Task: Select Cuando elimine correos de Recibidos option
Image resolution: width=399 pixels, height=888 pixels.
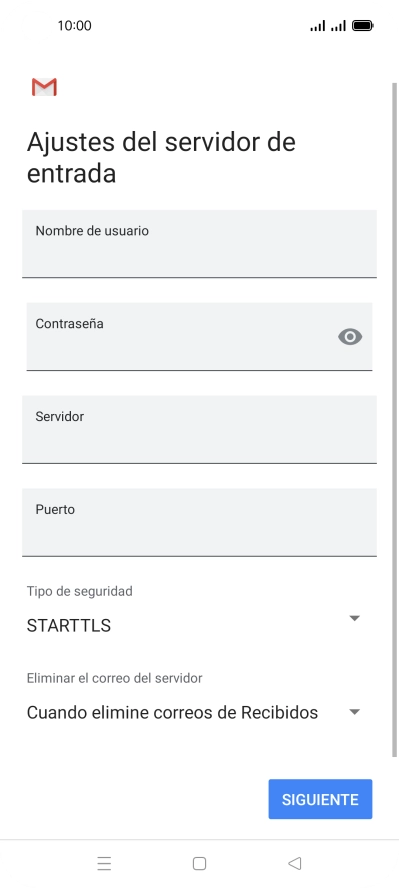Action: 172,712
